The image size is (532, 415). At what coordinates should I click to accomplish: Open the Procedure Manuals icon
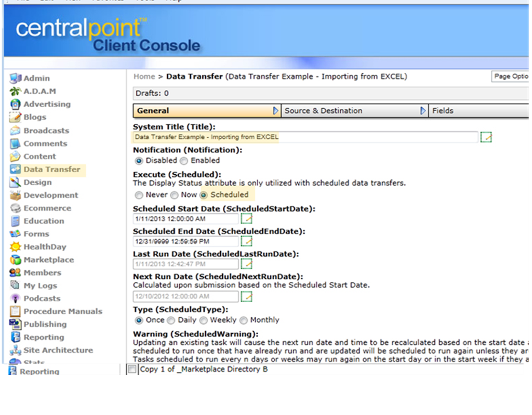point(15,312)
